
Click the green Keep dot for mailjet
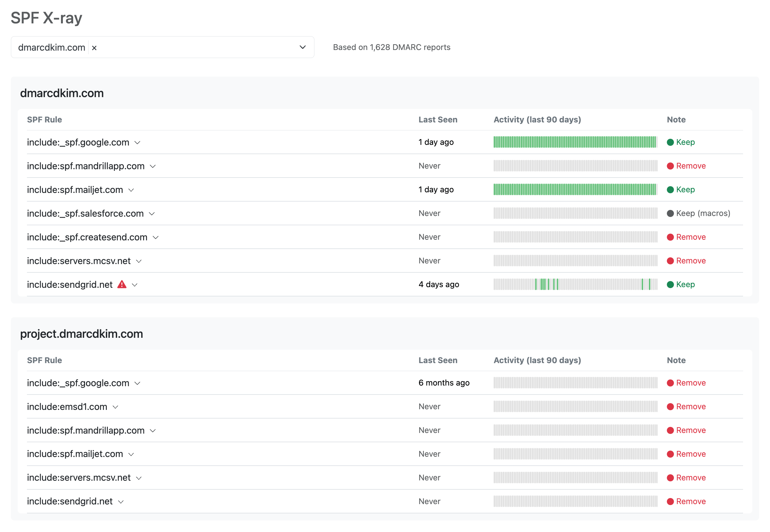tap(670, 190)
